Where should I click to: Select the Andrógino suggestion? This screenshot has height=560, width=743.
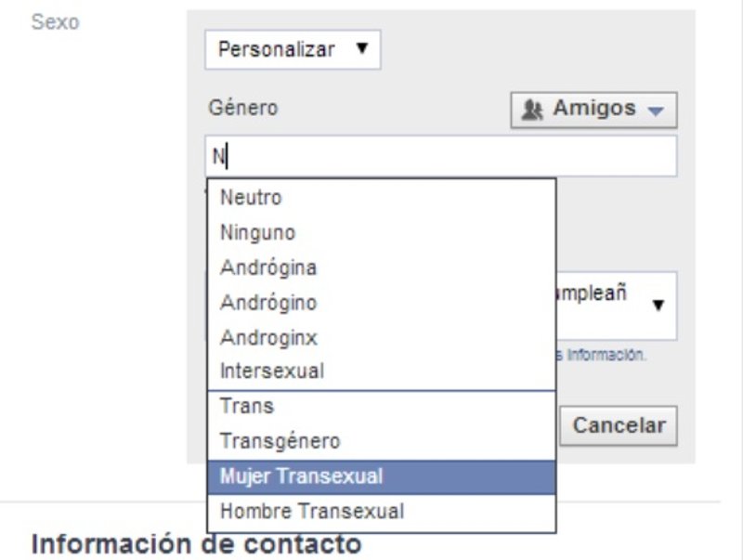(x=268, y=303)
